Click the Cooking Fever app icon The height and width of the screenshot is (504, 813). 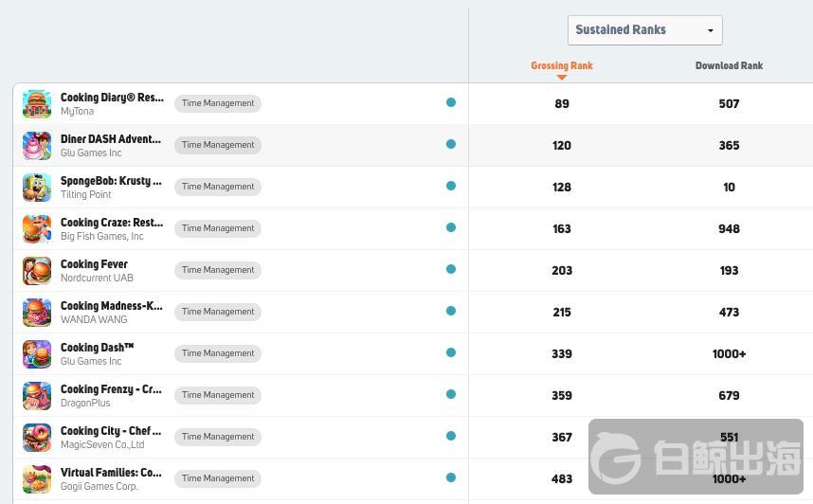pos(37,271)
